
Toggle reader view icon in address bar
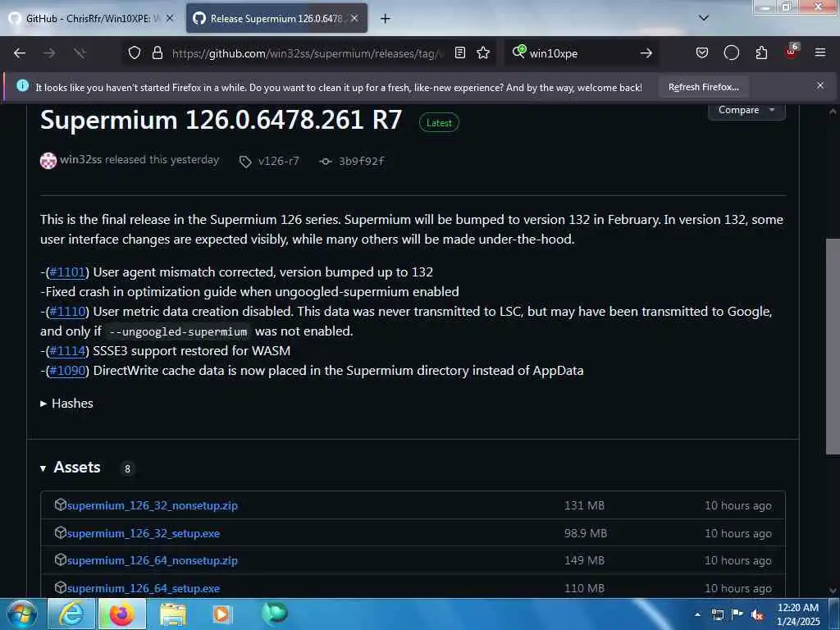pos(459,53)
